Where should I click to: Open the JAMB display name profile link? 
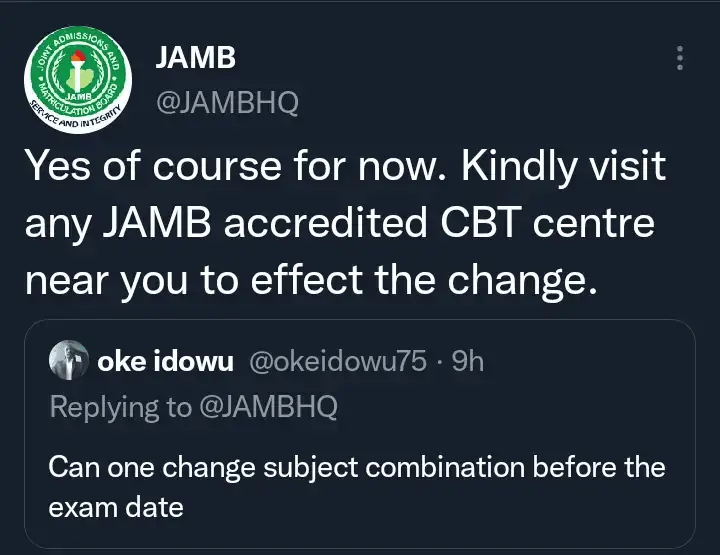pyautogui.click(x=196, y=57)
